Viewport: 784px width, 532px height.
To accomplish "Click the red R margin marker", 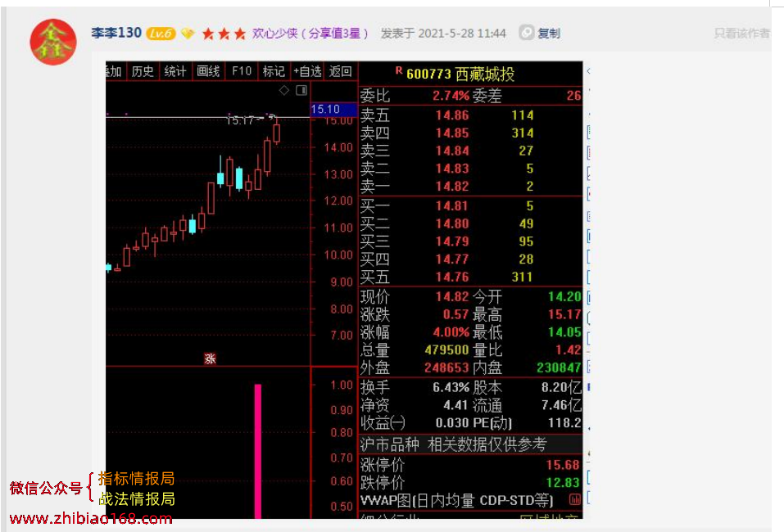I will point(399,70).
